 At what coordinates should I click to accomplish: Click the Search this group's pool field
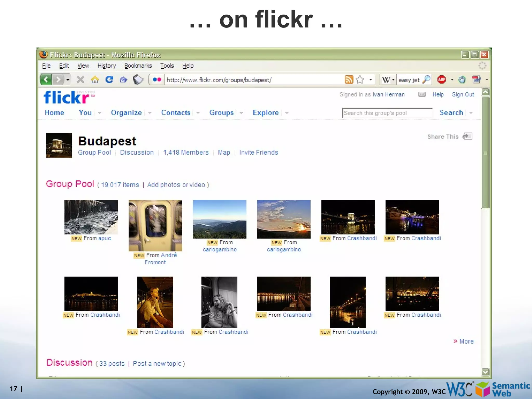[x=387, y=113]
